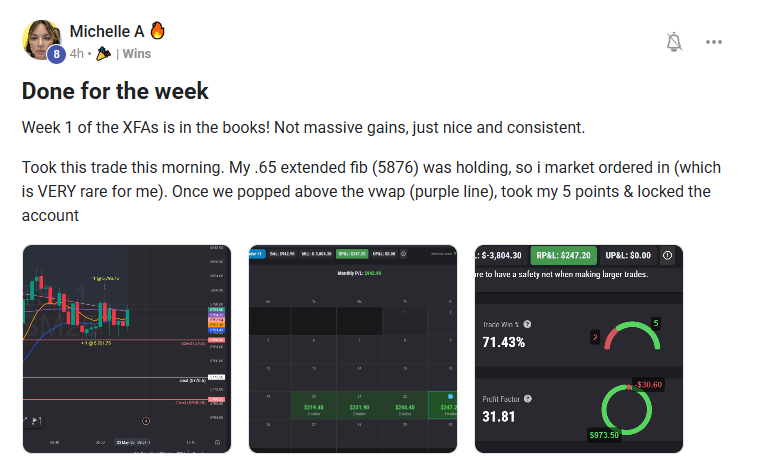Click the fire streak icon beside name

tap(157, 30)
